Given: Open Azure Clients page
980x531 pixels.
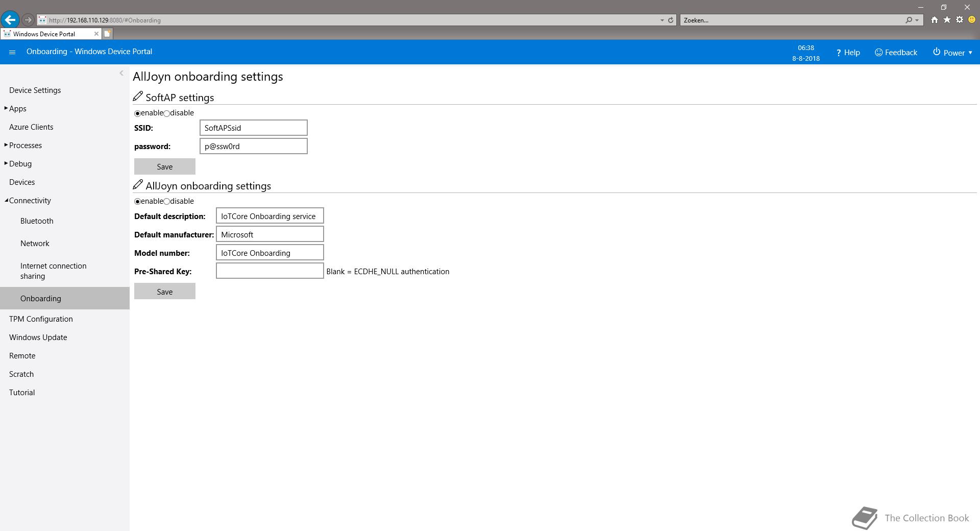Looking at the screenshot, I should 31,127.
